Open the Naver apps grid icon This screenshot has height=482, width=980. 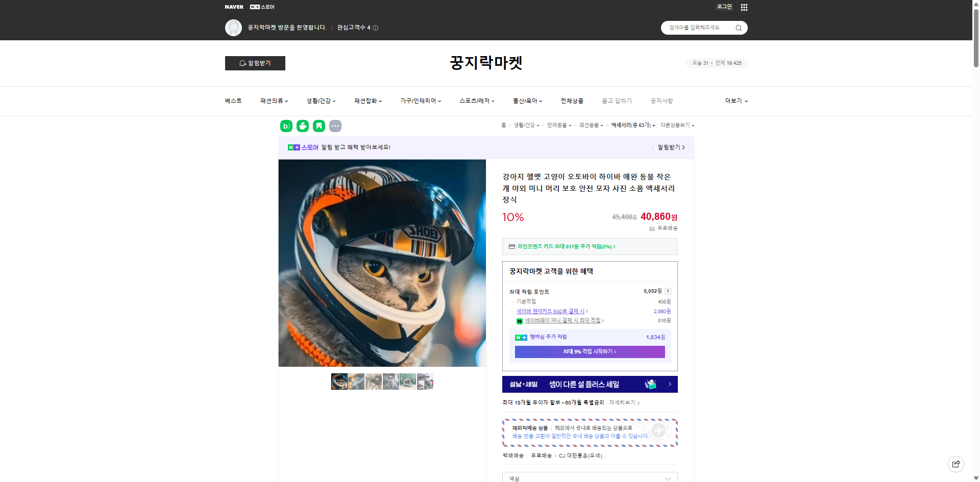click(744, 7)
